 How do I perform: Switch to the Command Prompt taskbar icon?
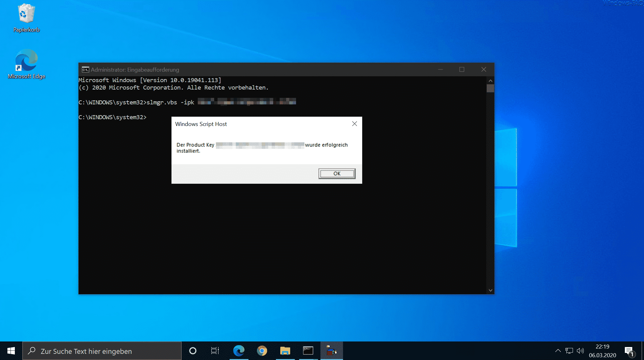(x=308, y=351)
